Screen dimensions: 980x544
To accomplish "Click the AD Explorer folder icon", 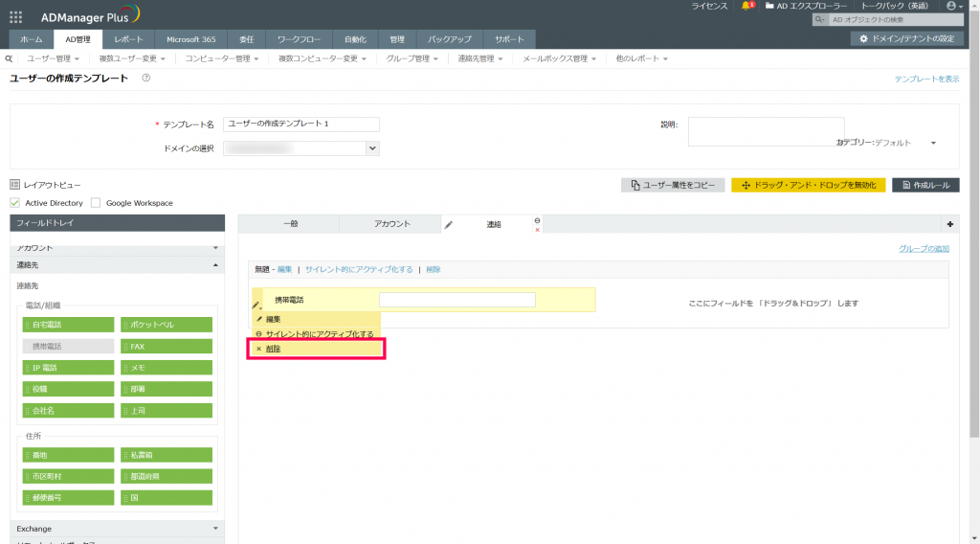I will coord(769,6).
